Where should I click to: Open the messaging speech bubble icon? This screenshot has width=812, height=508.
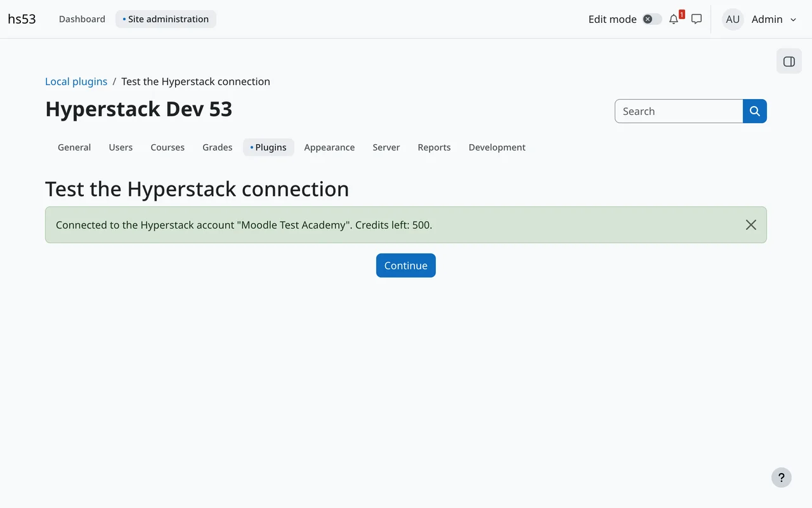coord(697,19)
